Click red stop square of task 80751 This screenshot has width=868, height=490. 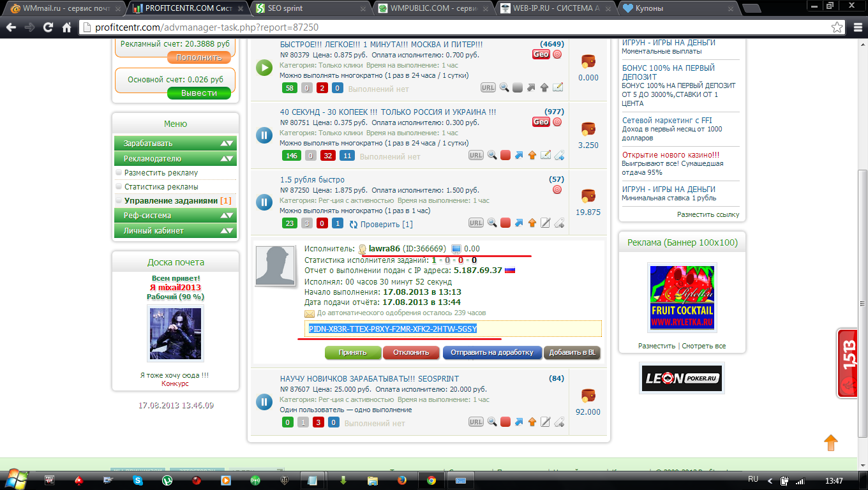(x=505, y=155)
